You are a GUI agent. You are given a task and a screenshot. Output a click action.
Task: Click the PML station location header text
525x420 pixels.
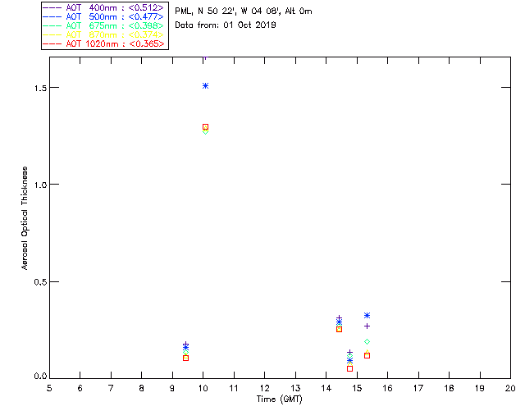coord(244,11)
